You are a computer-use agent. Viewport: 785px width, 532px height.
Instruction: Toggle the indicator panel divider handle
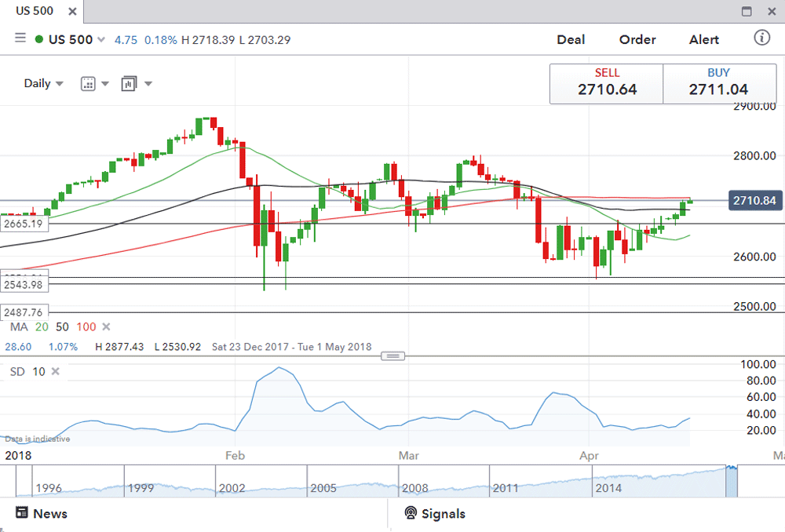[x=392, y=355]
